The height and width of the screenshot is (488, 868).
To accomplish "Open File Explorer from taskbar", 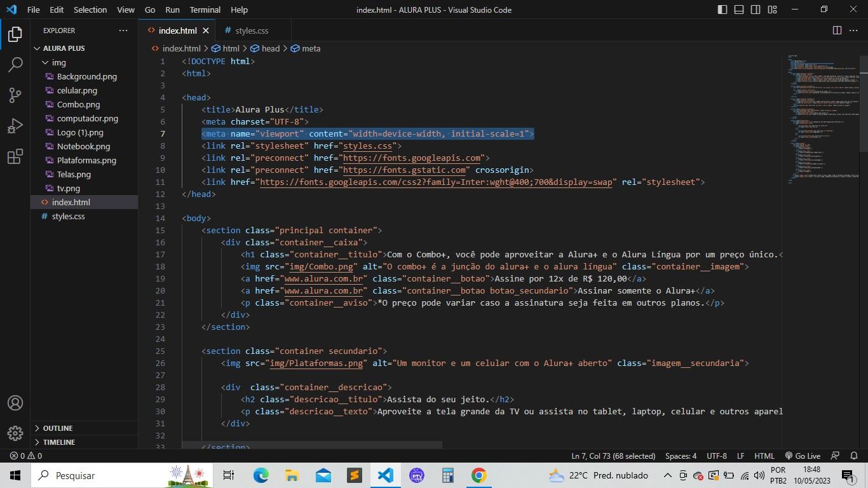I will (x=292, y=475).
